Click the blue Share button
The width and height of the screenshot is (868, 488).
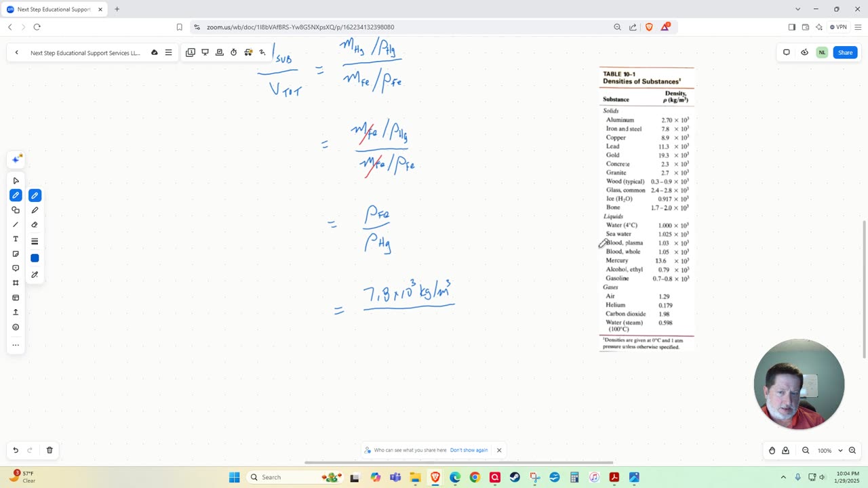tap(845, 52)
